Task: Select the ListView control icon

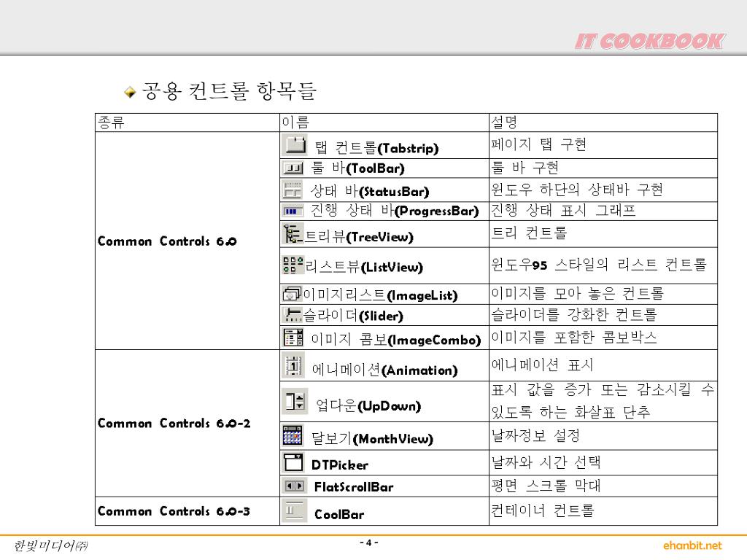Action: tap(293, 265)
